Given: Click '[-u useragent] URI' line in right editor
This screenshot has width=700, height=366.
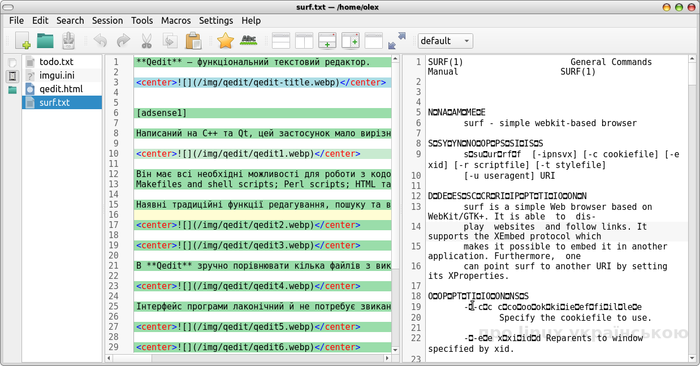Looking at the screenshot, I should click(x=509, y=176).
